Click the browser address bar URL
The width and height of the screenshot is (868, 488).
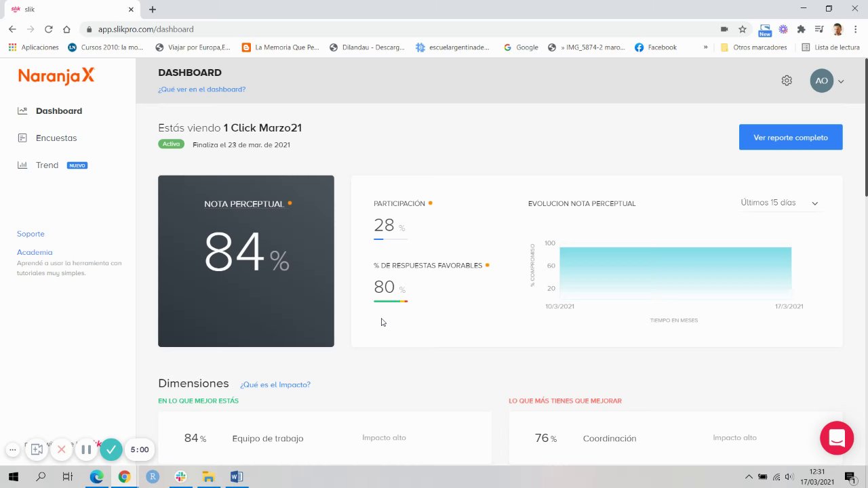click(x=146, y=29)
